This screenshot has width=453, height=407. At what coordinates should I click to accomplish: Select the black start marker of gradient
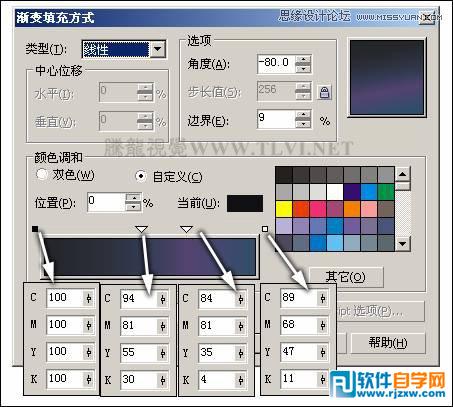click(x=35, y=229)
